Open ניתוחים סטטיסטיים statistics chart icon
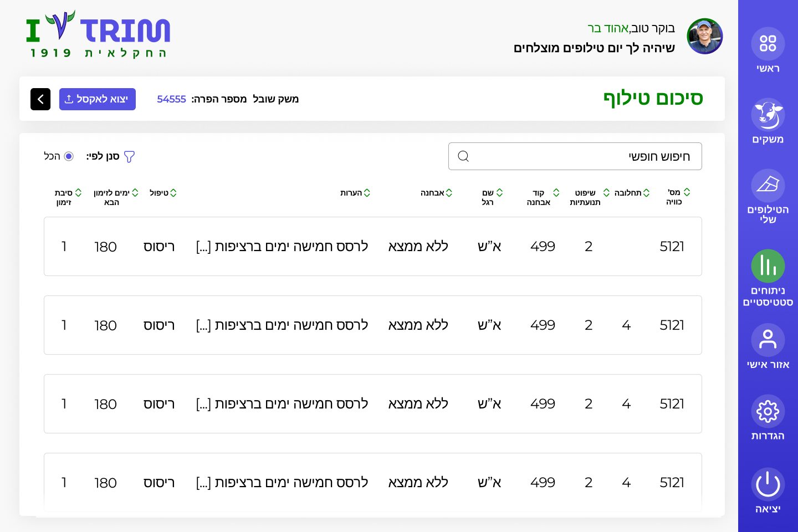The width and height of the screenshot is (798, 532). click(x=768, y=266)
